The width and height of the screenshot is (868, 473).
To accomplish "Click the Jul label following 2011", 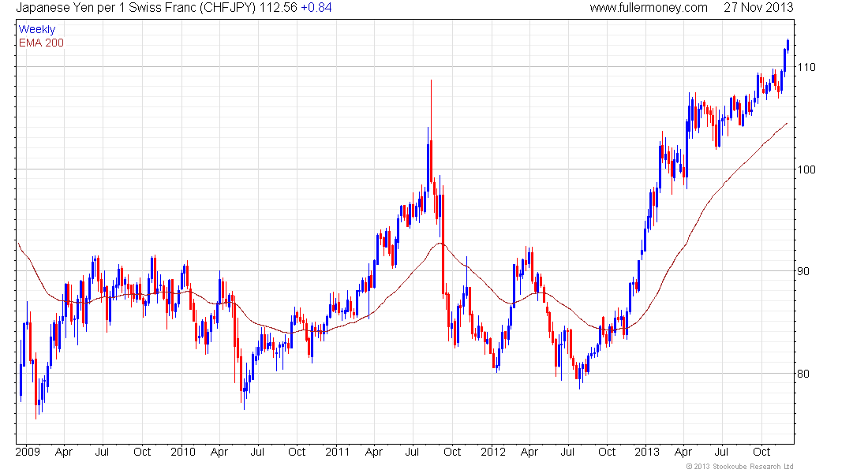I will 412,452.
